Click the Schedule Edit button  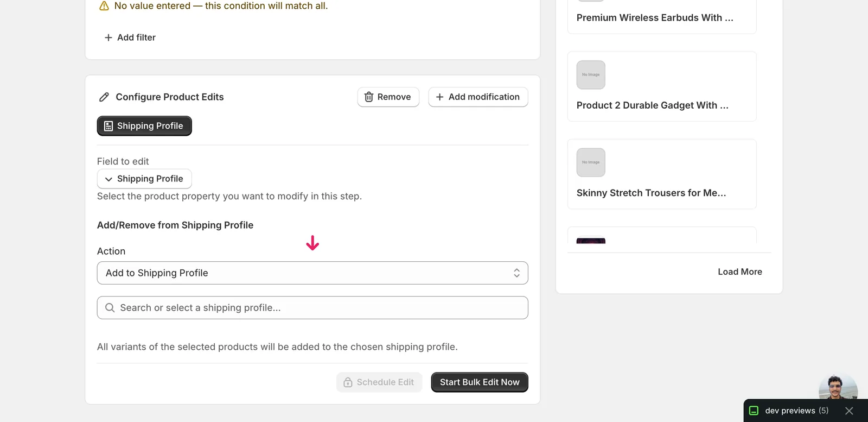(379, 382)
